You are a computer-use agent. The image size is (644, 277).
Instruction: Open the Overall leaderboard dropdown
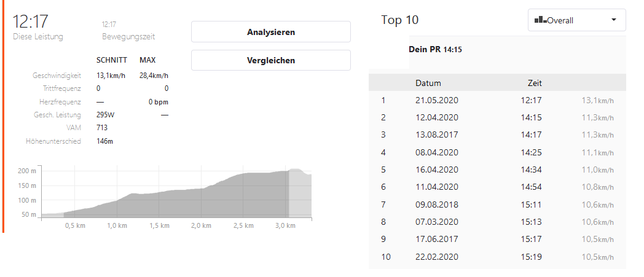[576, 20]
